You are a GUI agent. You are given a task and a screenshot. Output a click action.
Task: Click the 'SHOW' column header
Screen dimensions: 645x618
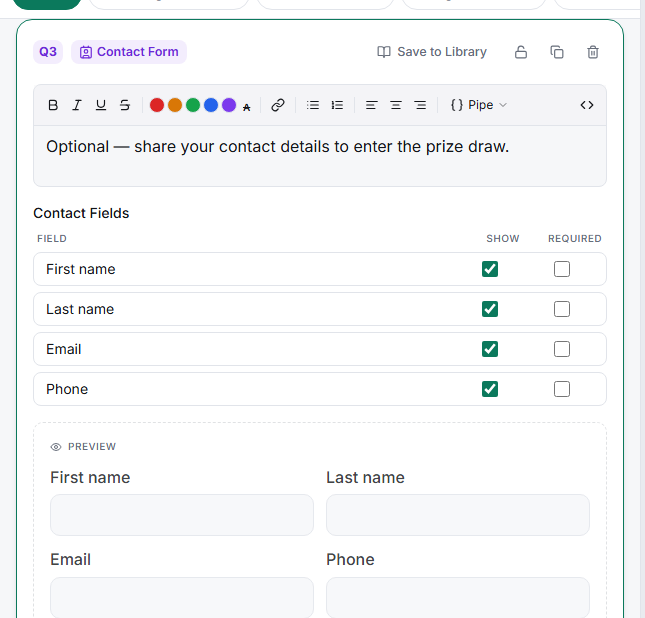click(x=503, y=239)
